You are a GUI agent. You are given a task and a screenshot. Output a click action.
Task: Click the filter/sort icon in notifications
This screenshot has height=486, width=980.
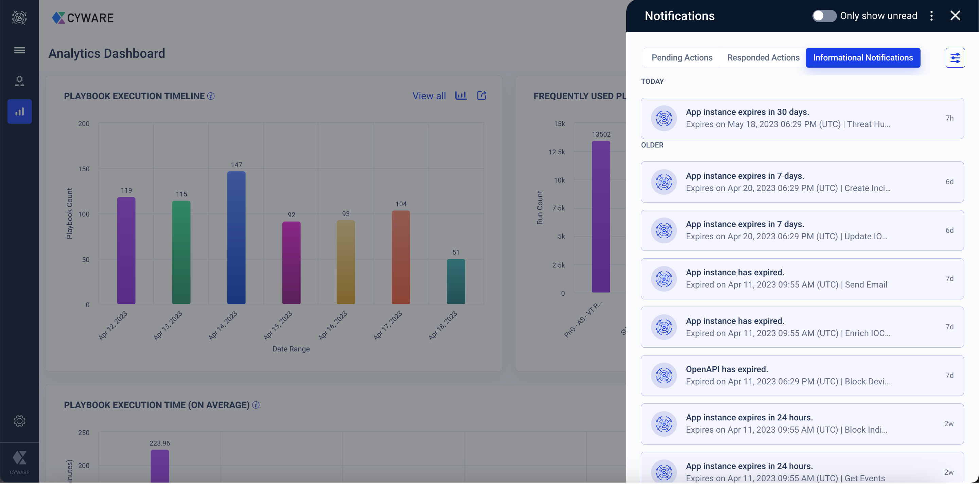(955, 57)
